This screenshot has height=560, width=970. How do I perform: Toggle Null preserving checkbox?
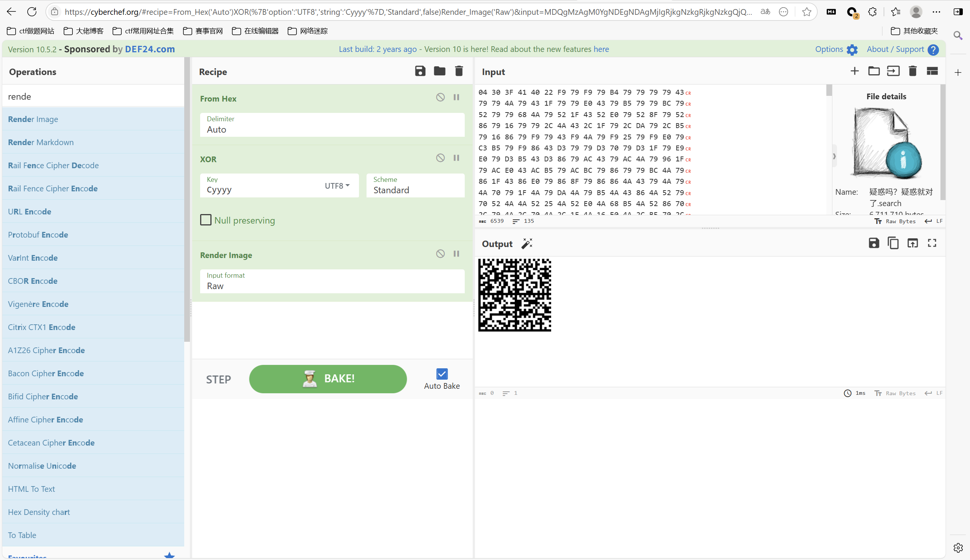[206, 220]
